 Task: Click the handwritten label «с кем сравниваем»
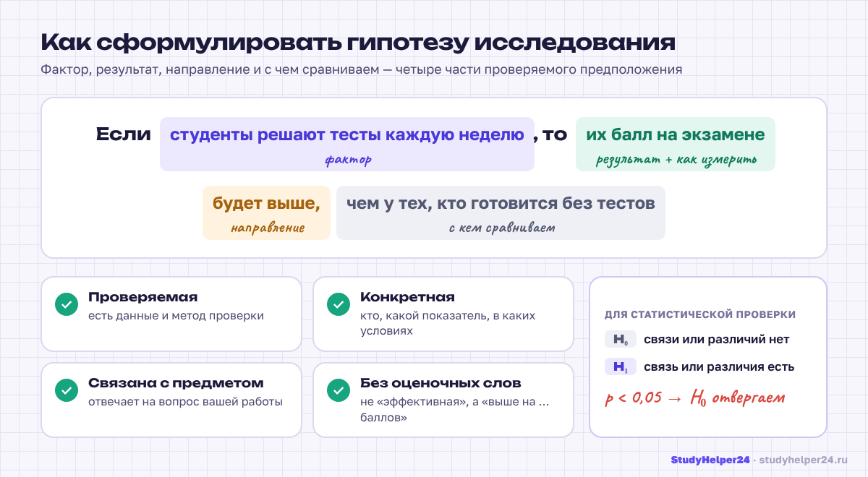502,228
